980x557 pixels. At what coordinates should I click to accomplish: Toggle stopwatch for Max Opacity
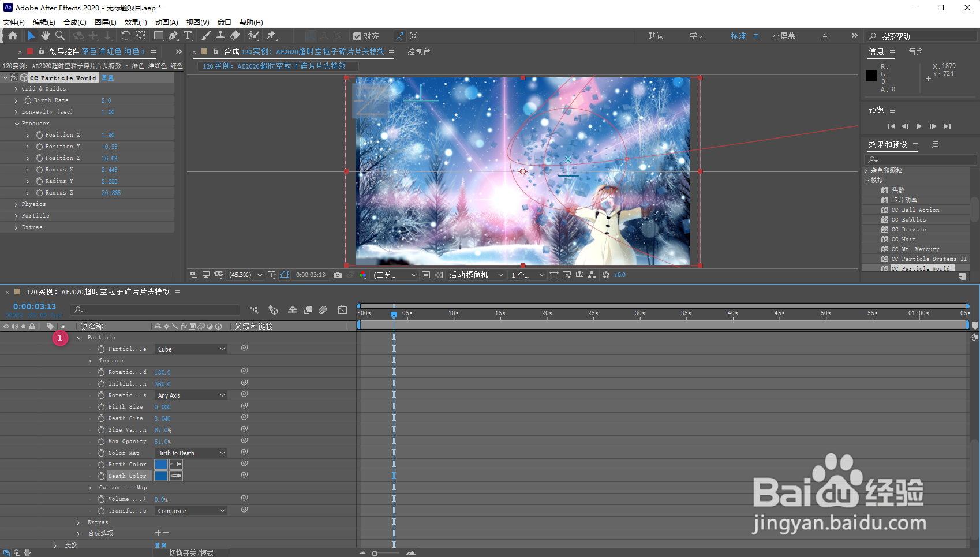tap(101, 442)
